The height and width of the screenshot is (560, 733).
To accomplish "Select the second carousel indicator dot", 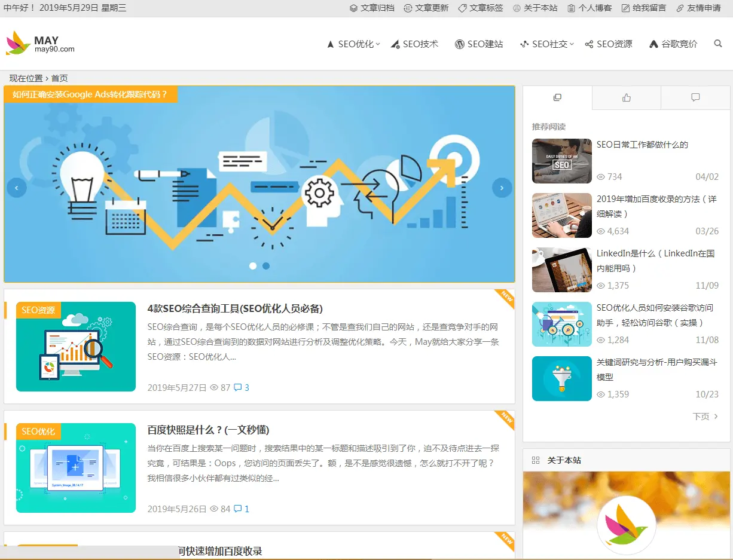I will click(266, 266).
